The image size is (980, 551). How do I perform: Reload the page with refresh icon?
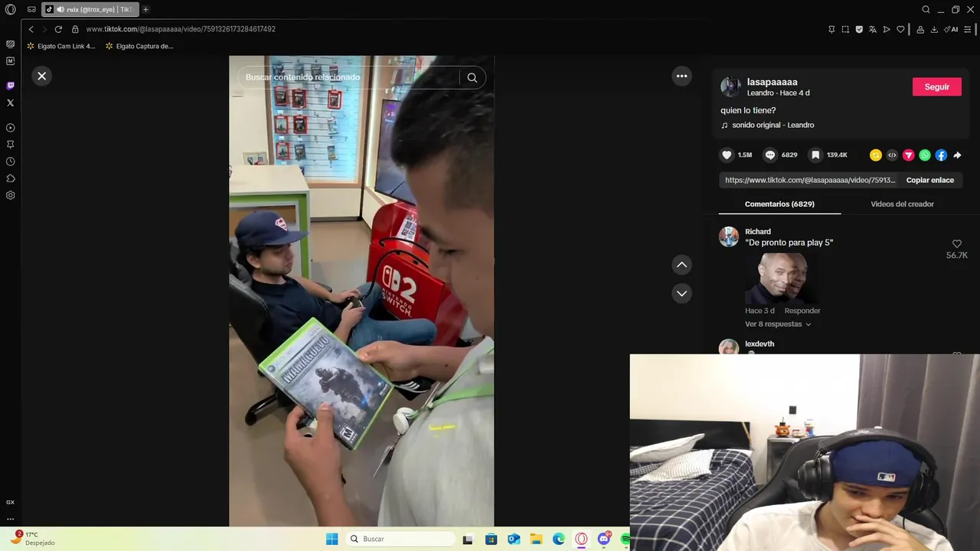[x=58, y=29]
